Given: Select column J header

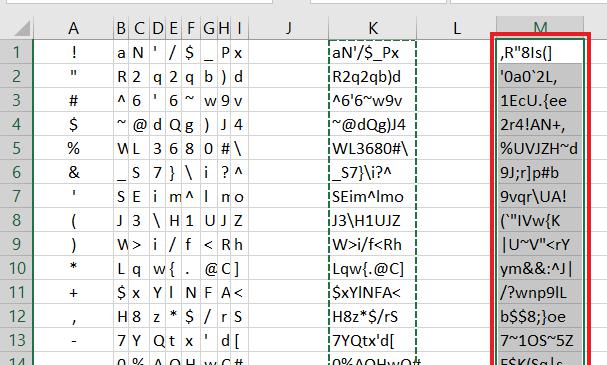Looking at the screenshot, I should 288,28.
